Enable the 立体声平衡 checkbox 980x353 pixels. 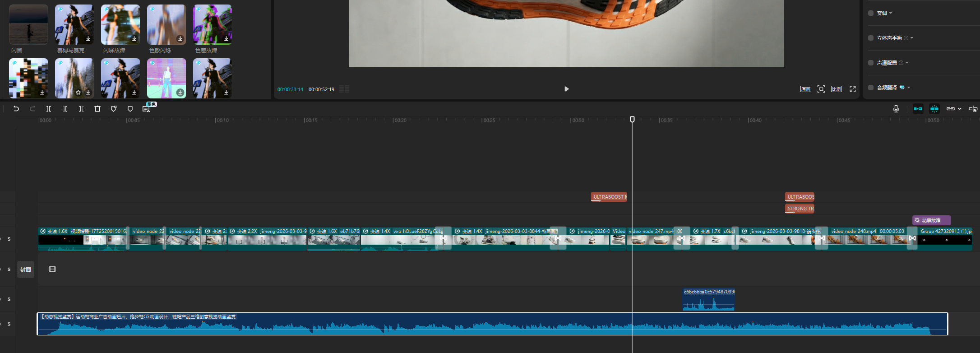click(x=871, y=38)
